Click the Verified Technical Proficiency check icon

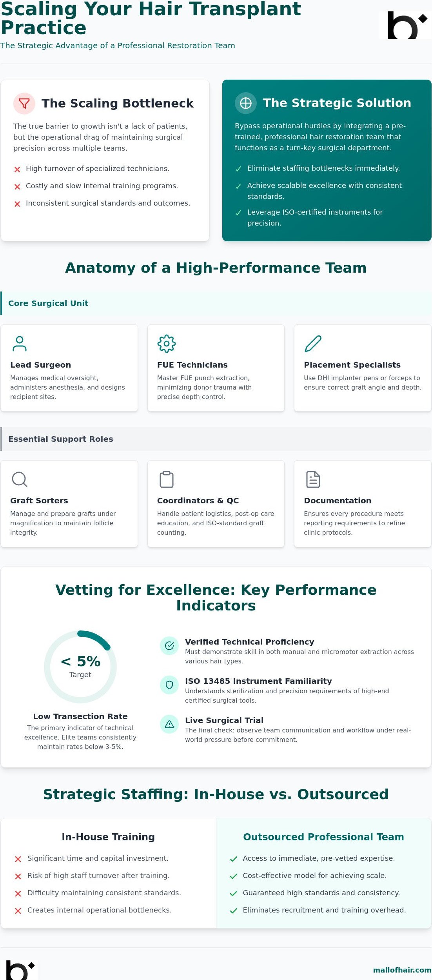click(x=169, y=646)
